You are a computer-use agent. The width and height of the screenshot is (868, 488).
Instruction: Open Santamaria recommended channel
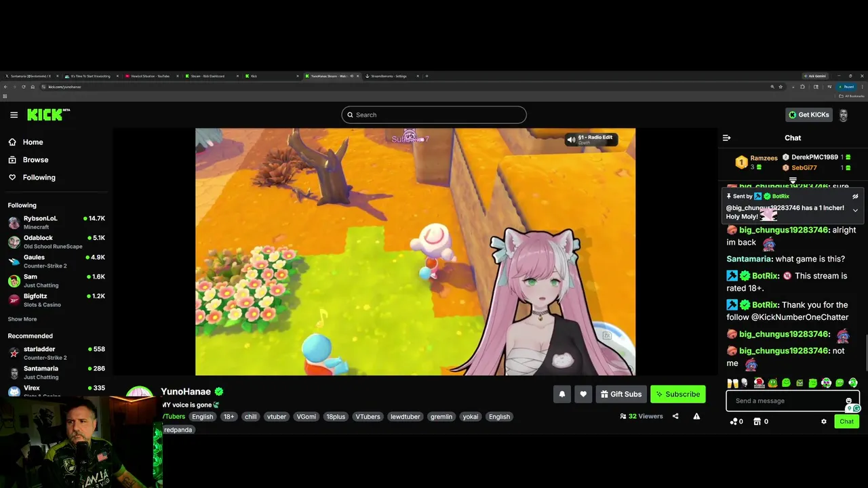click(x=56, y=372)
